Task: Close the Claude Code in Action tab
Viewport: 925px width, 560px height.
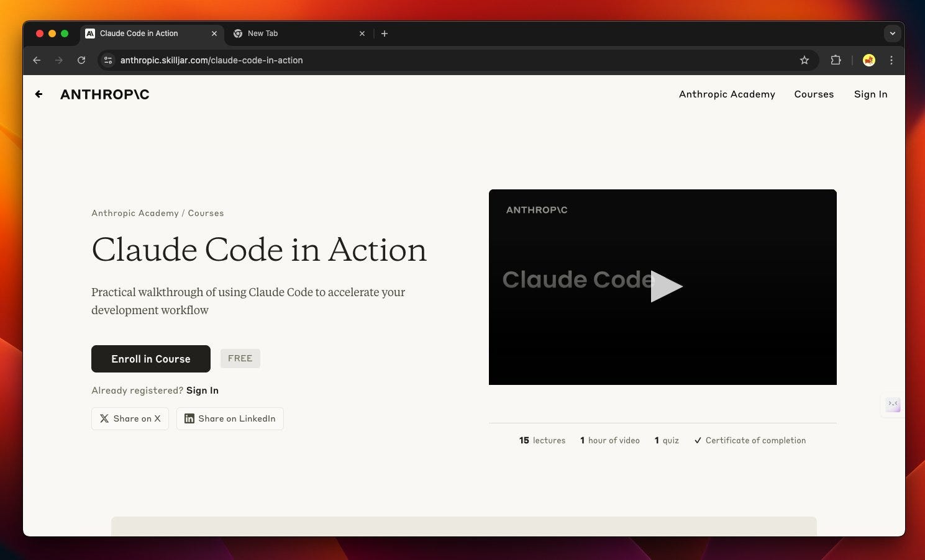Action: coord(214,34)
